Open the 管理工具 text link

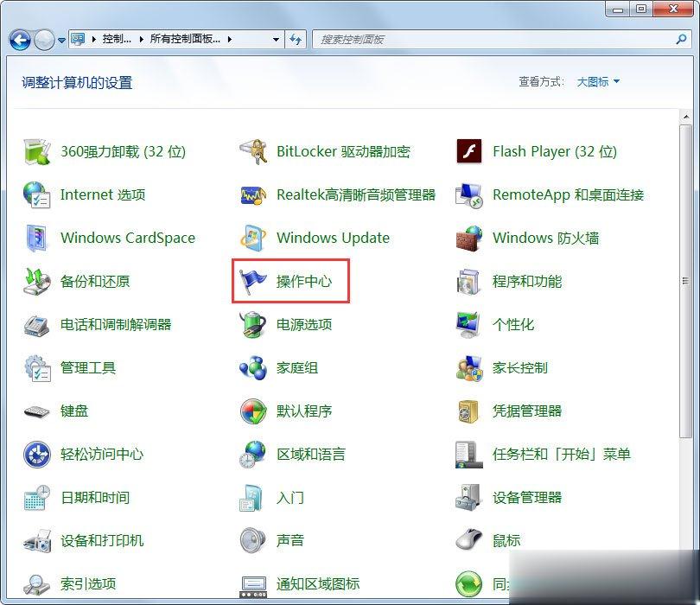tap(88, 368)
